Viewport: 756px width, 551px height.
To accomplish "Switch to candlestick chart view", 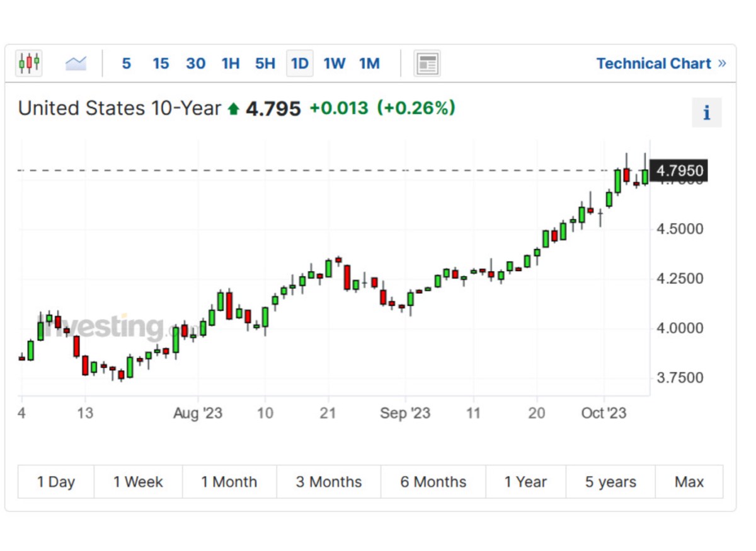I will pyautogui.click(x=29, y=63).
